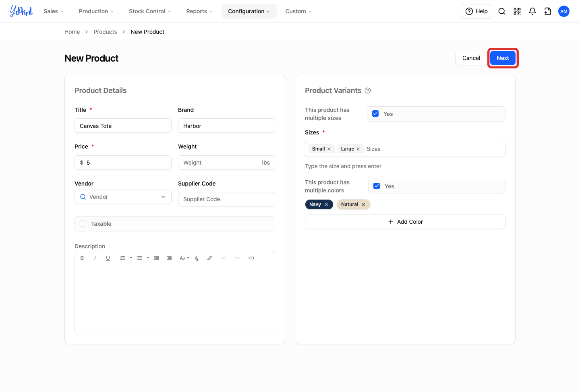
Task: Enable the Taxable checkbox
Action: [x=83, y=223]
